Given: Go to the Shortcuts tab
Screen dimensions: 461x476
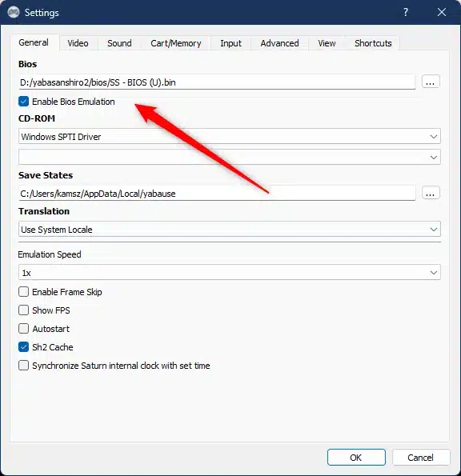Looking at the screenshot, I should 373,43.
